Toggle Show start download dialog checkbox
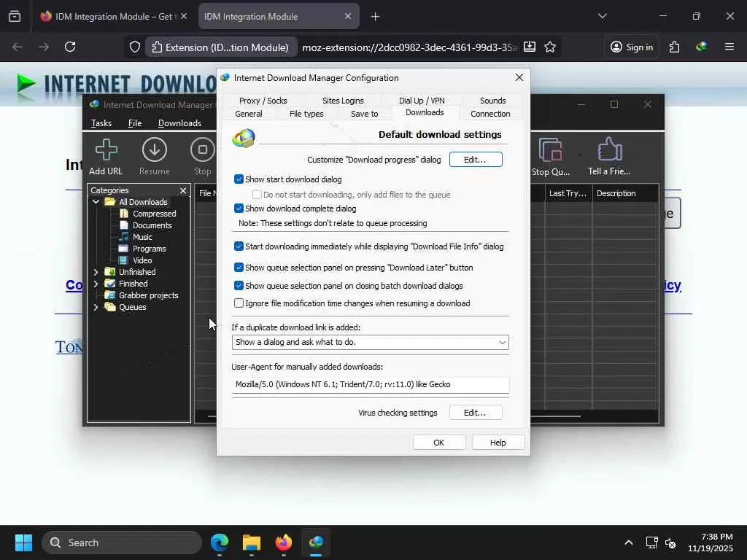This screenshot has width=747, height=560. point(239,179)
